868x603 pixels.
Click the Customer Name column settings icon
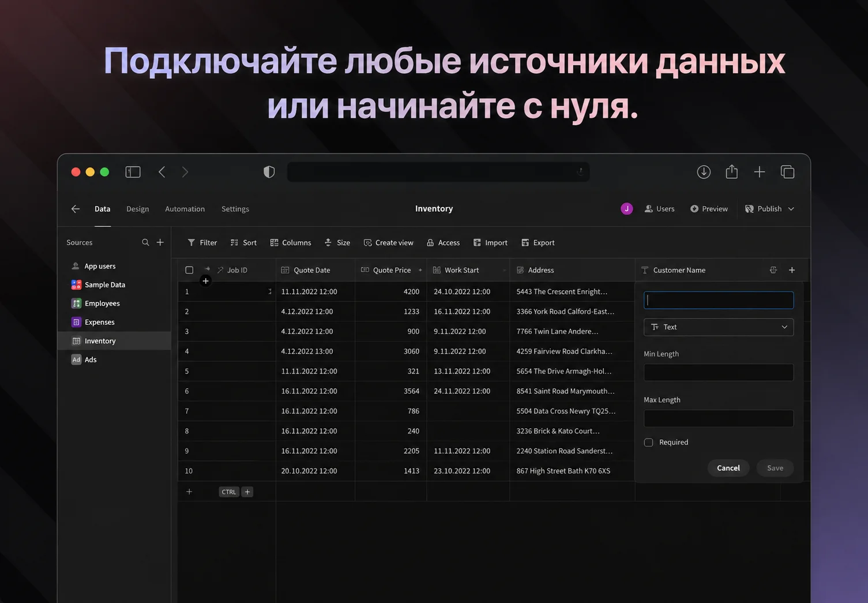coord(773,270)
